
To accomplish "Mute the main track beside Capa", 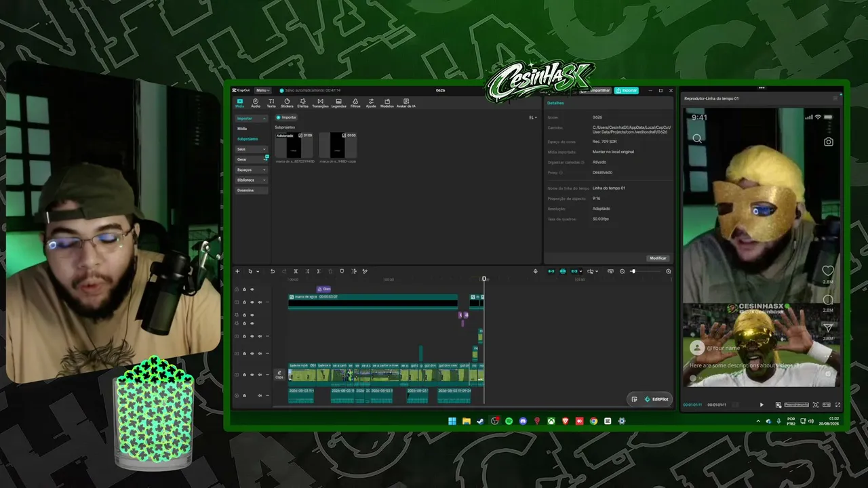I will [259, 374].
